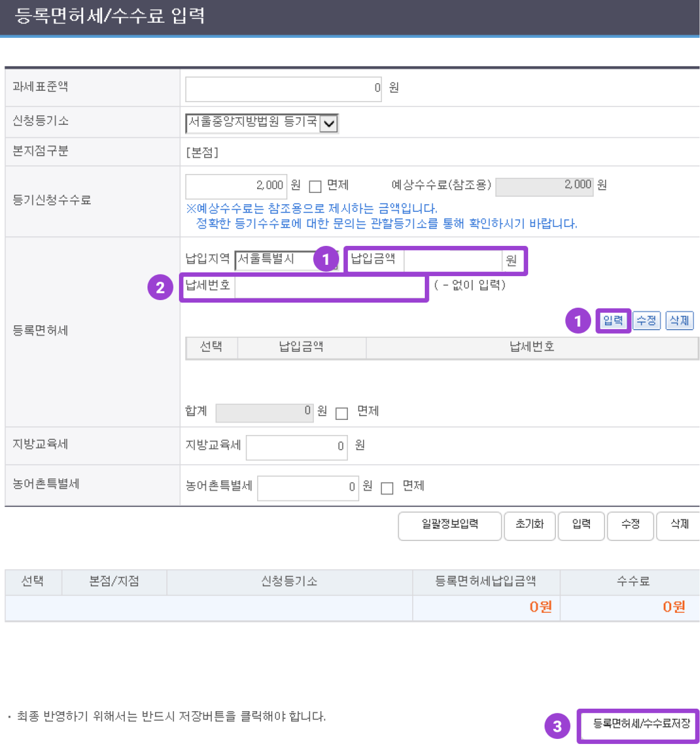700x749 pixels.
Task: Enable the 농어촌특별세 면제 checkbox
Action: click(387, 488)
